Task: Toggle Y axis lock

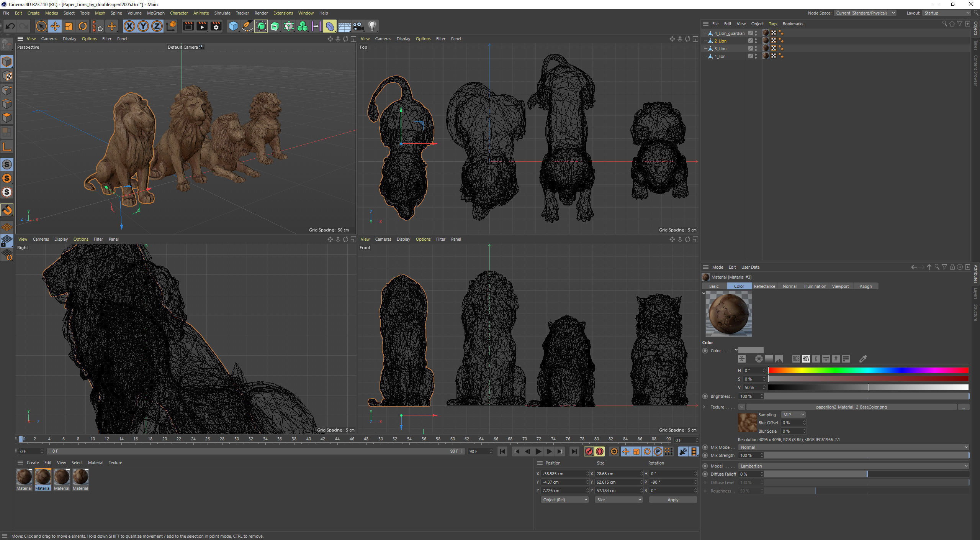Action: click(143, 26)
